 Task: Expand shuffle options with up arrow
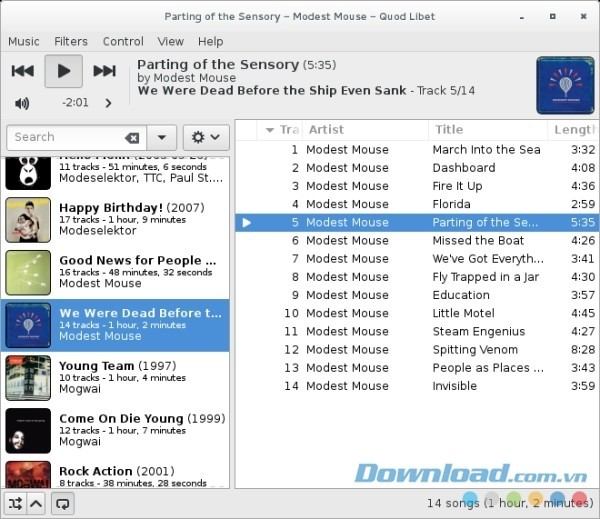pos(36,503)
